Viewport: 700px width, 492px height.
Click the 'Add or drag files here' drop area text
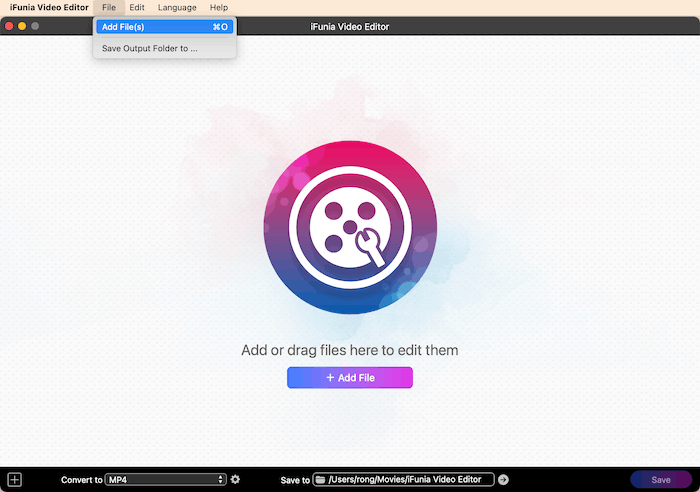[x=350, y=350]
